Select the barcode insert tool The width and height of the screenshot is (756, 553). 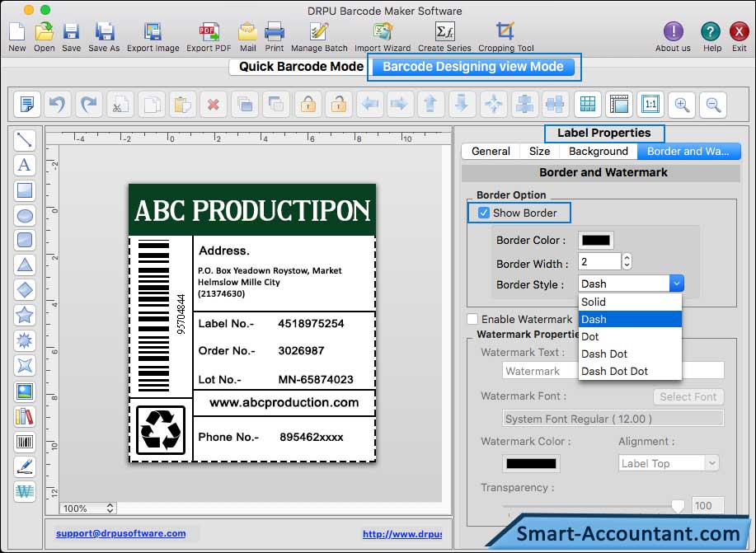click(x=25, y=441)
